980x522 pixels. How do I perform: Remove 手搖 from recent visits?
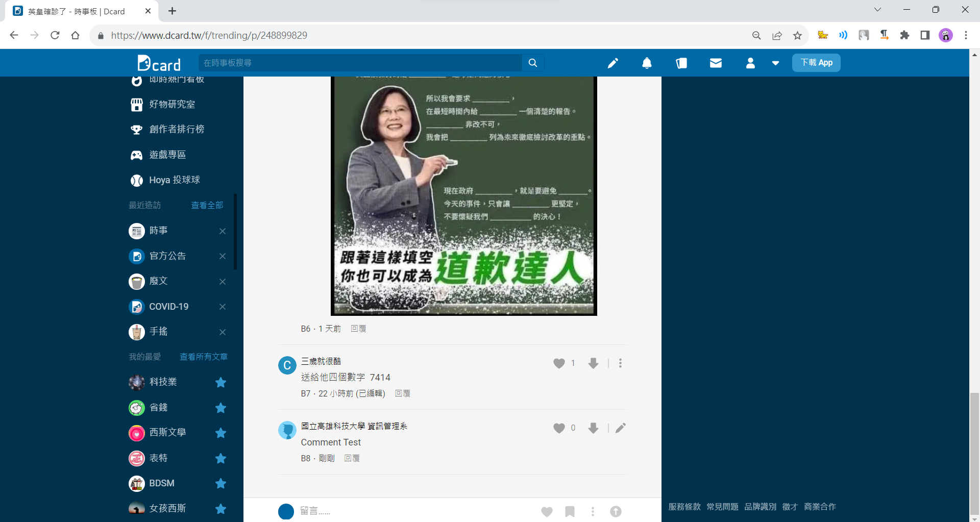[223, 332]
